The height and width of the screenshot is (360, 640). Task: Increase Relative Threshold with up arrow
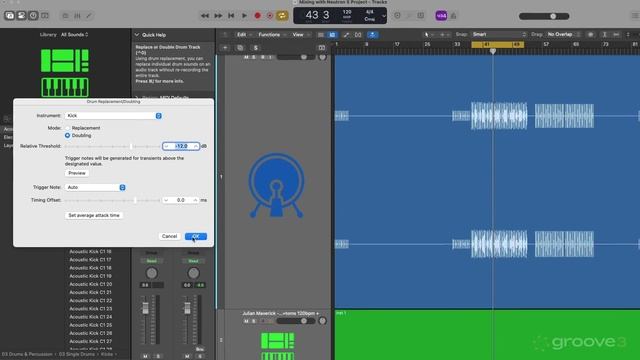tap(196, 146)
